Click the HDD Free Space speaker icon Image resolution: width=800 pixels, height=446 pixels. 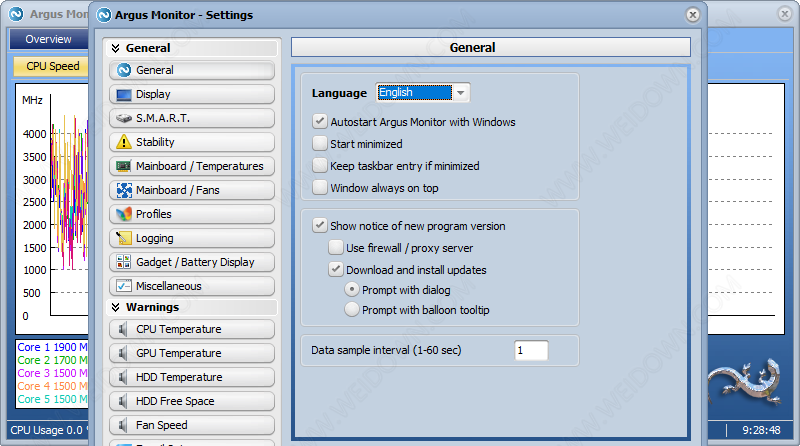click(122, 401)
